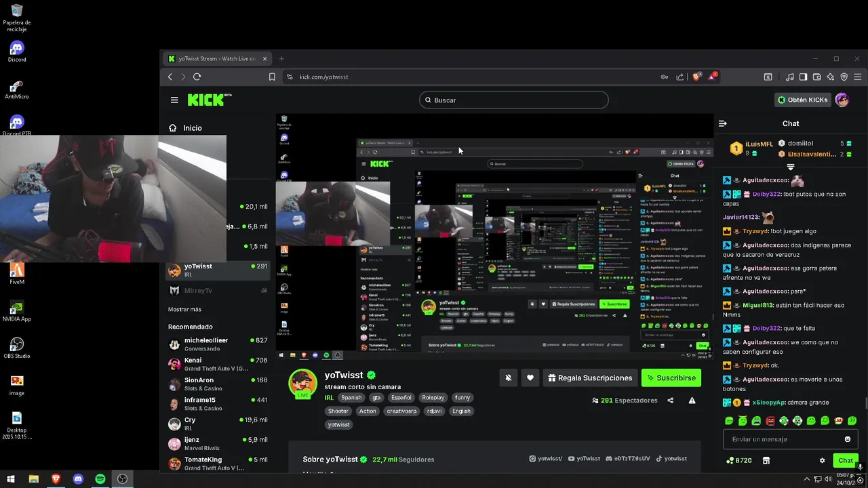Image resolution: width=868 pixels, height=488 pixels.
Task: Open the Kick hamburger sidebar menu
Action: [x=174, y=100]
